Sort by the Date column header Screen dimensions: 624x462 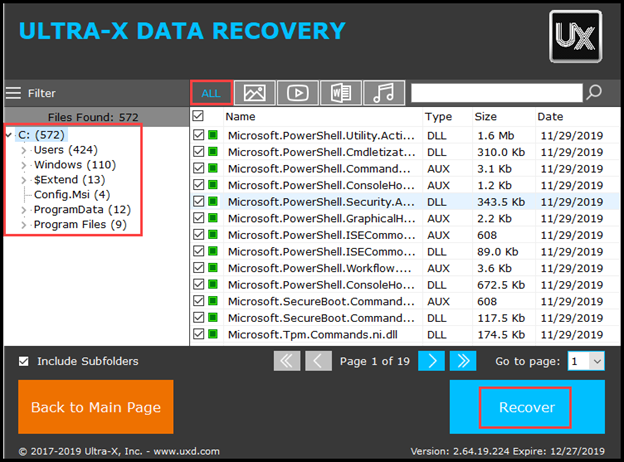click(x=550, y=117)
